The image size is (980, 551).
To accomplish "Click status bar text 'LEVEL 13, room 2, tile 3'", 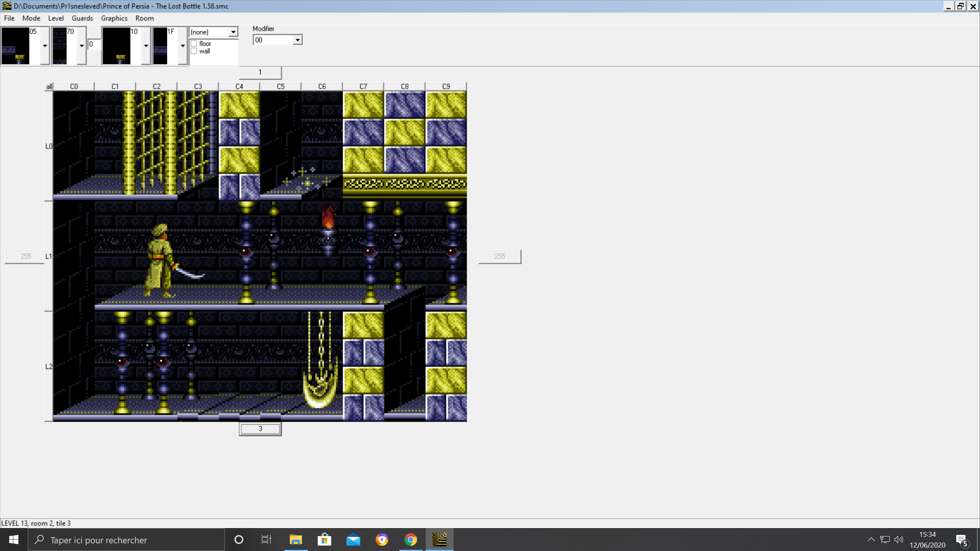I will 36,523.
